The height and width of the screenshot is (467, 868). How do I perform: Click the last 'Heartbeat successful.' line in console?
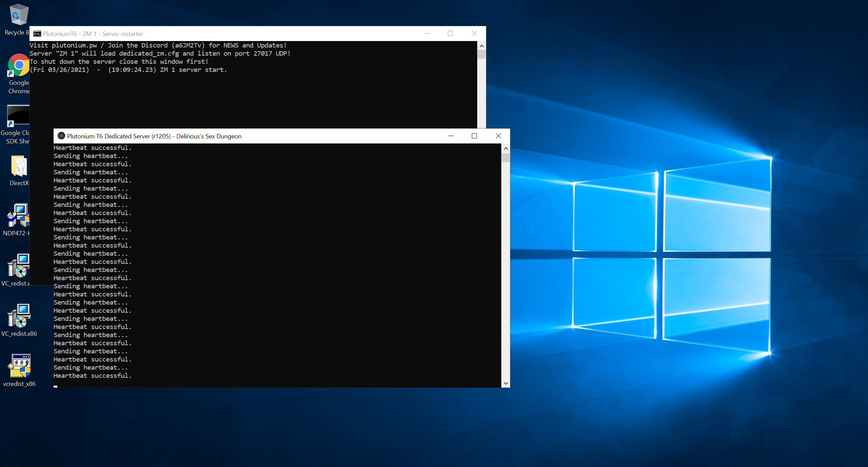92,375
